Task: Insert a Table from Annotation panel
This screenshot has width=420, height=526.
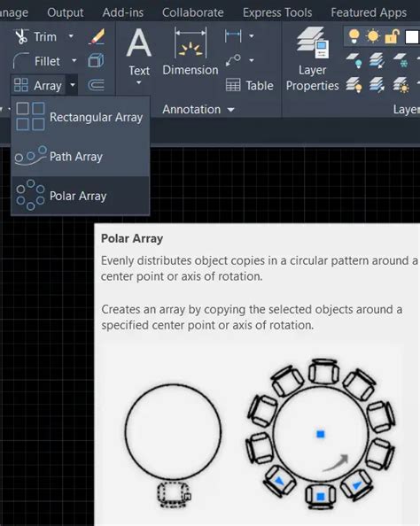Action: click(249, 85)
